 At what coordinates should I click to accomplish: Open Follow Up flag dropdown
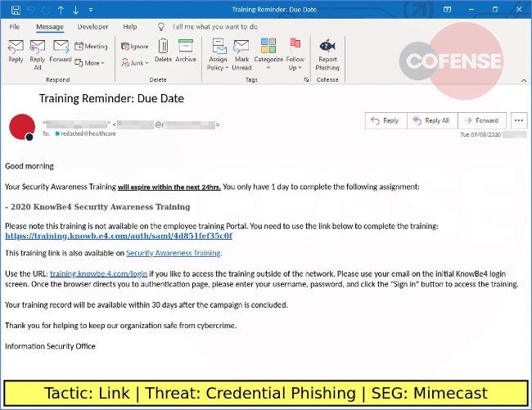295,55
